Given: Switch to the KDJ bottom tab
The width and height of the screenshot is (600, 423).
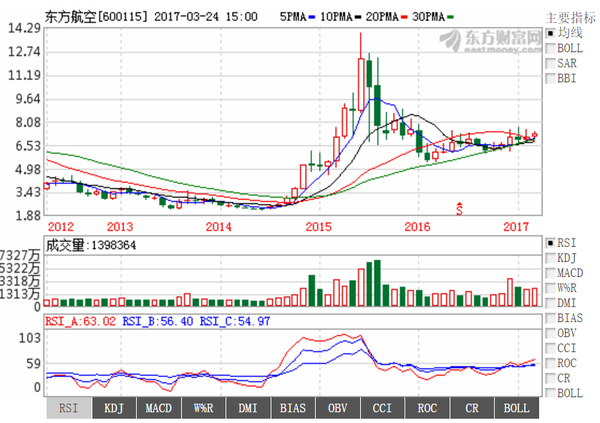Looking at the screenshot, I should (x=114, y=408).
